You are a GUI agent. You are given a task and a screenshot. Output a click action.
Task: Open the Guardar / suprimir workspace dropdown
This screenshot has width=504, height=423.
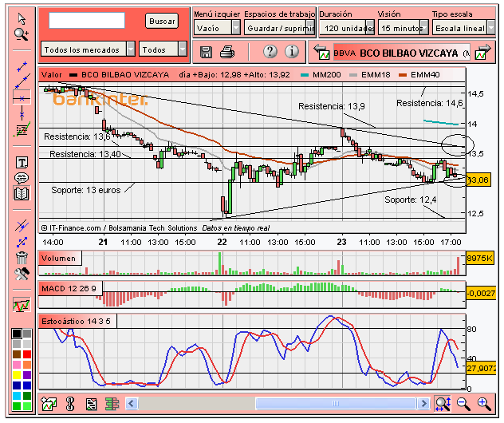279,28
